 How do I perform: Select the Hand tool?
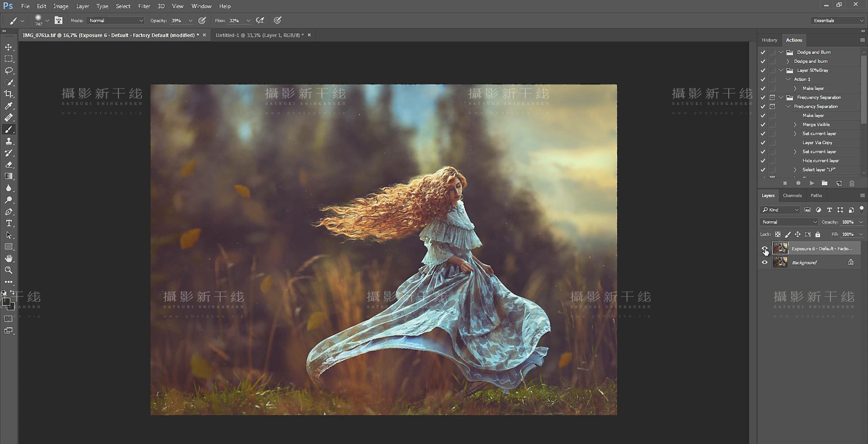(x=9, y=258)
